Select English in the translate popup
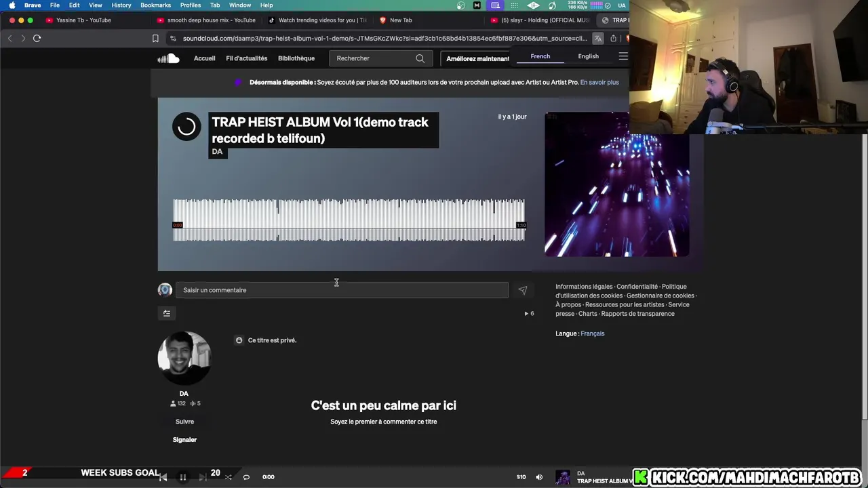 (588, 56)
